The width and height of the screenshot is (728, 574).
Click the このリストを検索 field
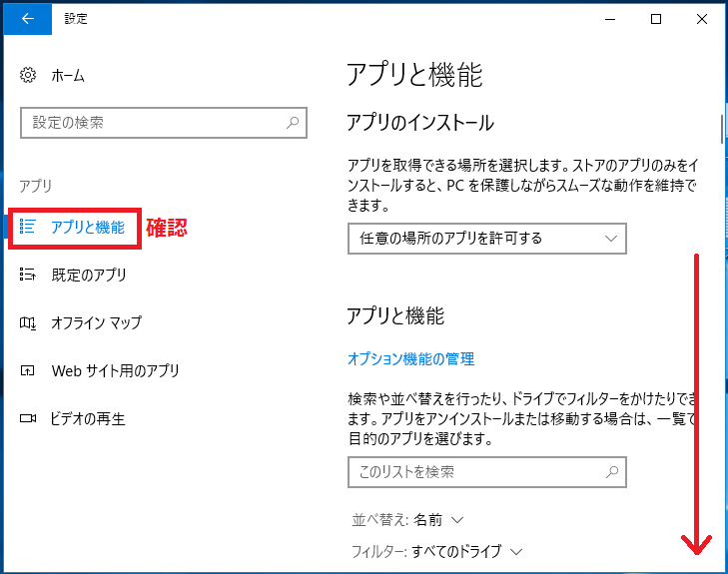tap(487, 472)
